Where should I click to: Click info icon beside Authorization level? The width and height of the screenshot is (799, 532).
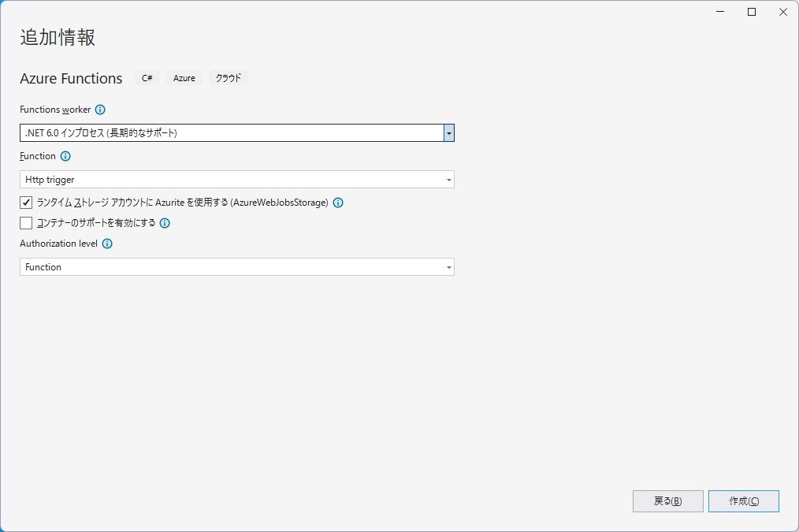click(x=107, y=244)
